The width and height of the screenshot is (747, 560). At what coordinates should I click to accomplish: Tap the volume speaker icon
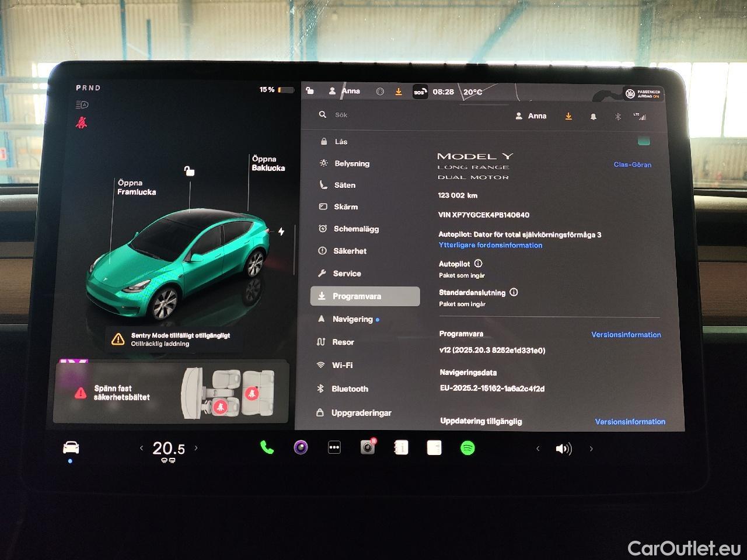click(x=564, y=449)
